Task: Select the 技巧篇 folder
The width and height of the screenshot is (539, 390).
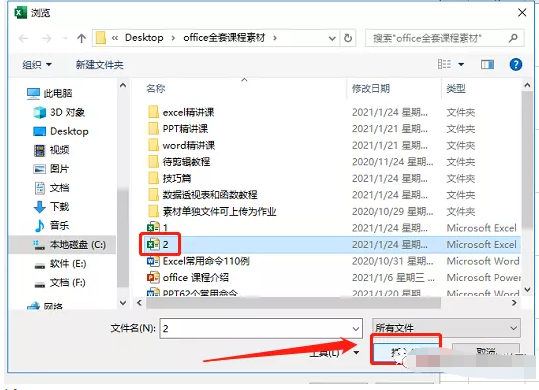Action: point(170,178)
